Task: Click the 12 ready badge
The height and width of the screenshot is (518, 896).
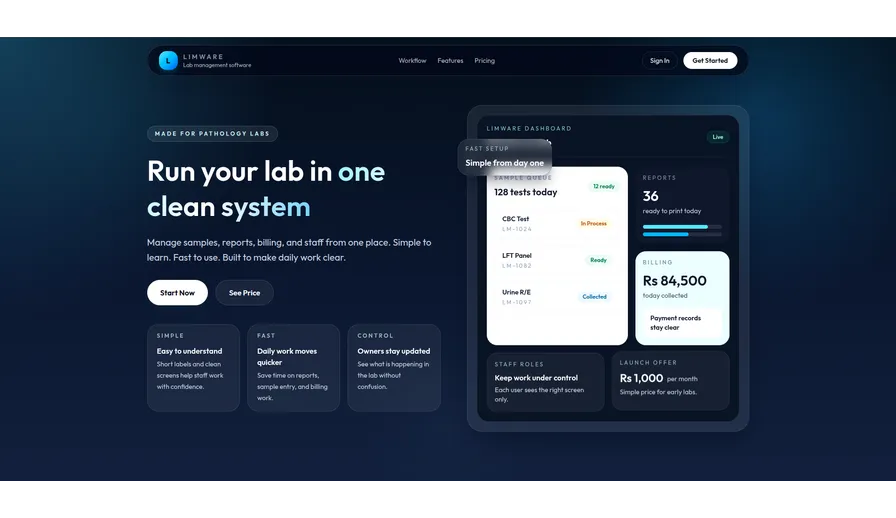Action: tap(603, 186)
